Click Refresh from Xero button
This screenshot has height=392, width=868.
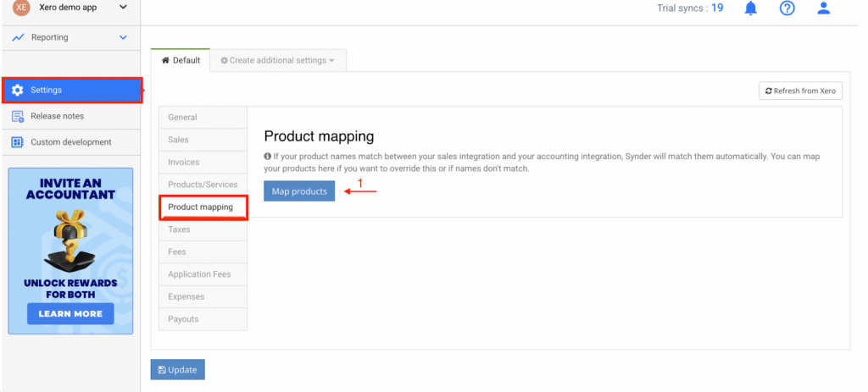[x=799, y=91]
